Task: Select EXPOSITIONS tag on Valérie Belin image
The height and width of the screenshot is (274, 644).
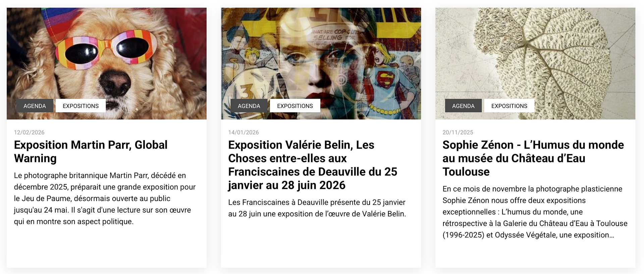Action: coord(295,106)
